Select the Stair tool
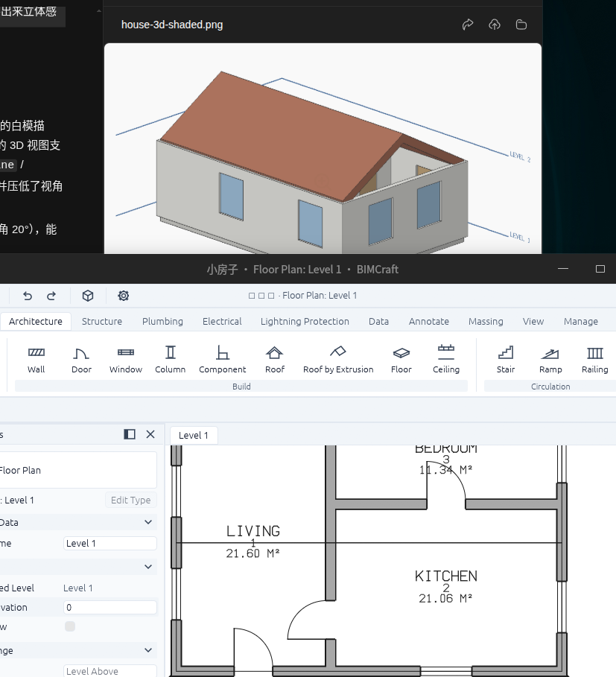 (x=506, y=359)
